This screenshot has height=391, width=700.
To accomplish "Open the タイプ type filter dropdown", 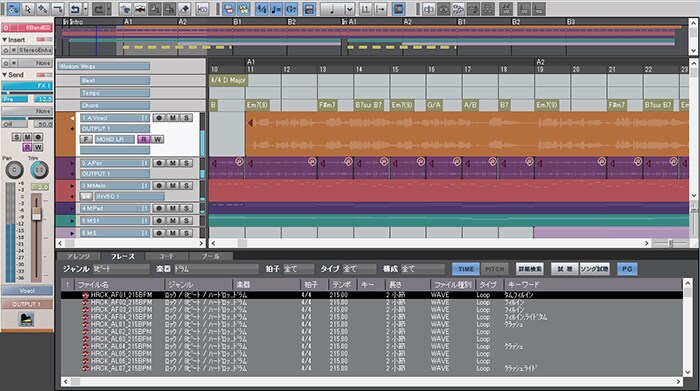I will [359, 269].
